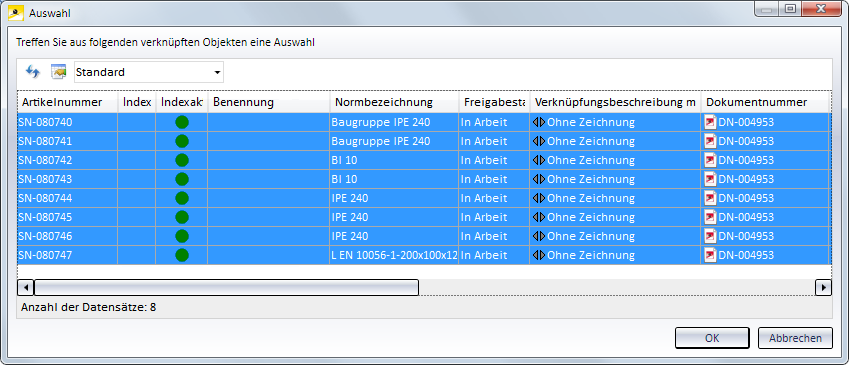Confirm selection with OK button
The image size is (849, 365).
(712, 338)
